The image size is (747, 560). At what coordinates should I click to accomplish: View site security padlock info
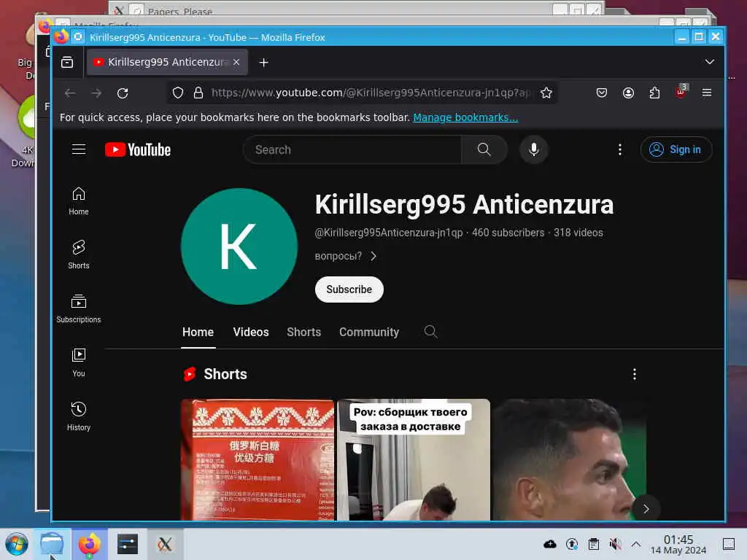(x=198, y=93)
